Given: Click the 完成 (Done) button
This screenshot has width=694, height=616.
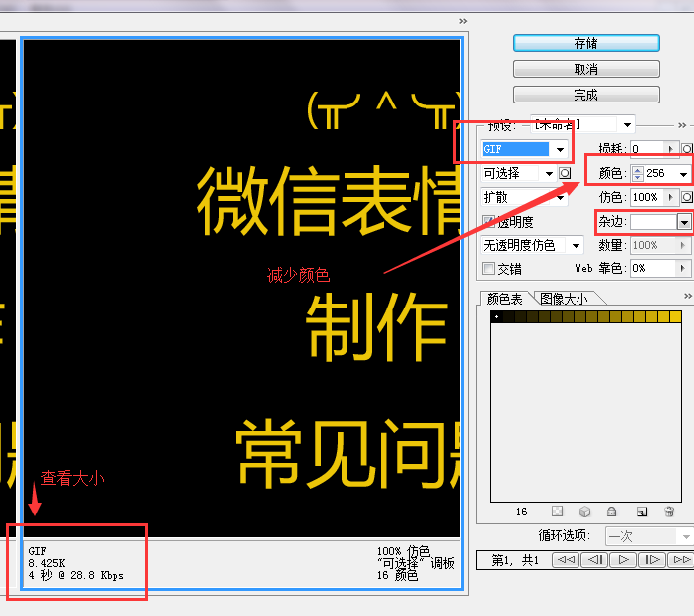Looking at the screenshot, I should 586,95.
